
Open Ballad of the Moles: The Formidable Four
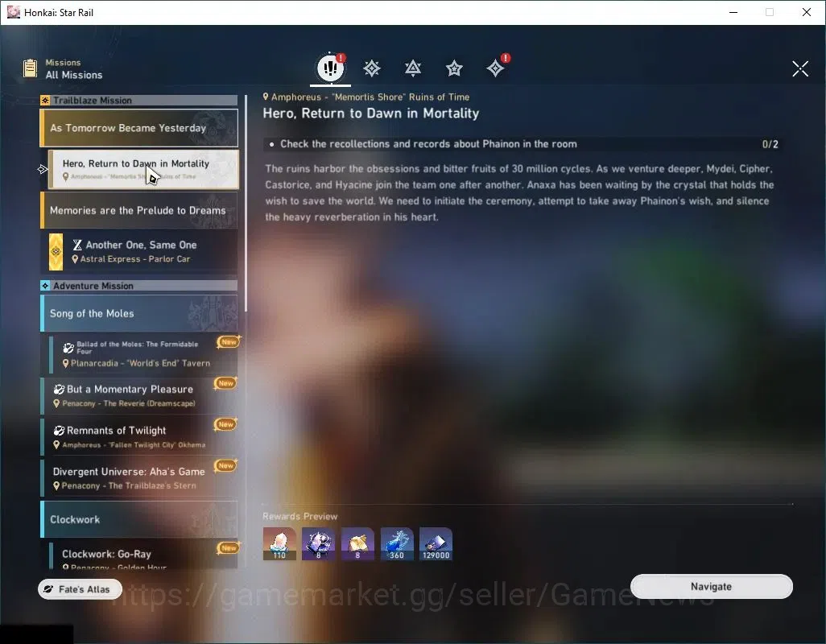143,353
